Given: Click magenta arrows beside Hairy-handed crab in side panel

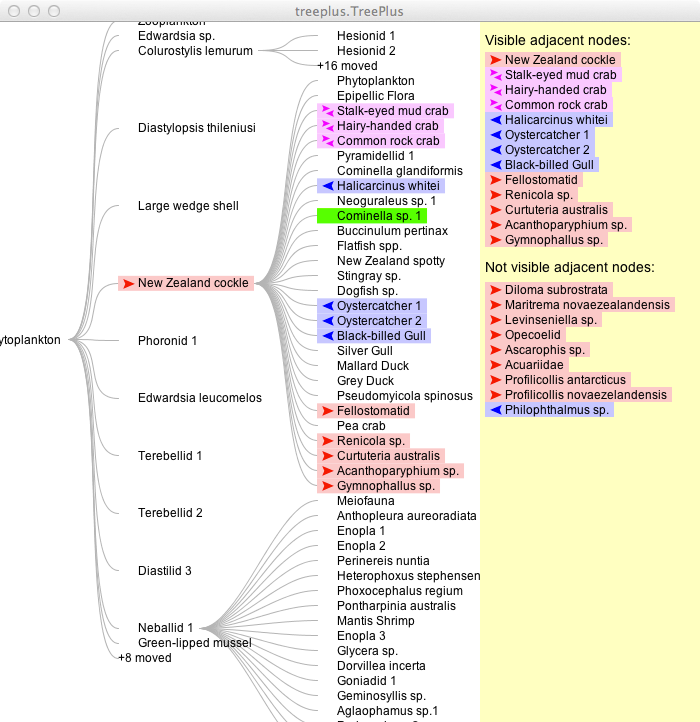Looking at the screenshot, I should click(x=494, y=90).
